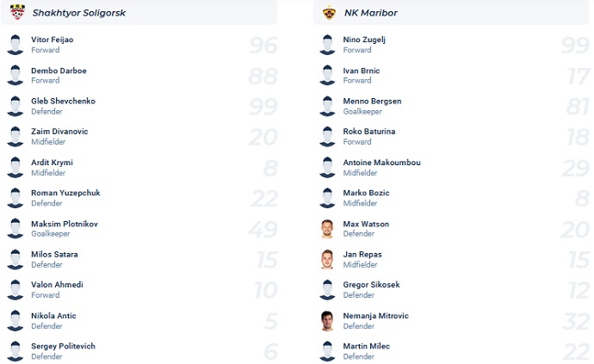The image size is (594, 364).
Task: Open the Antoine Makoumbou player link
Action: coord(380,163)
